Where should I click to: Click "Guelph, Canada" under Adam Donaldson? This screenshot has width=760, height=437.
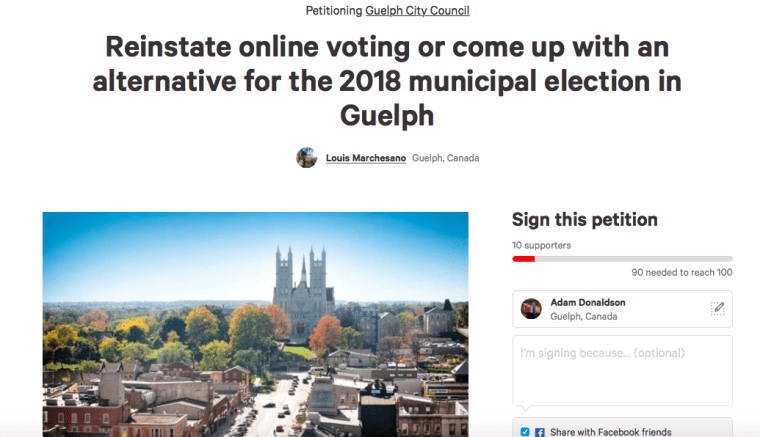pyautogui.click(x=584, y=316)
